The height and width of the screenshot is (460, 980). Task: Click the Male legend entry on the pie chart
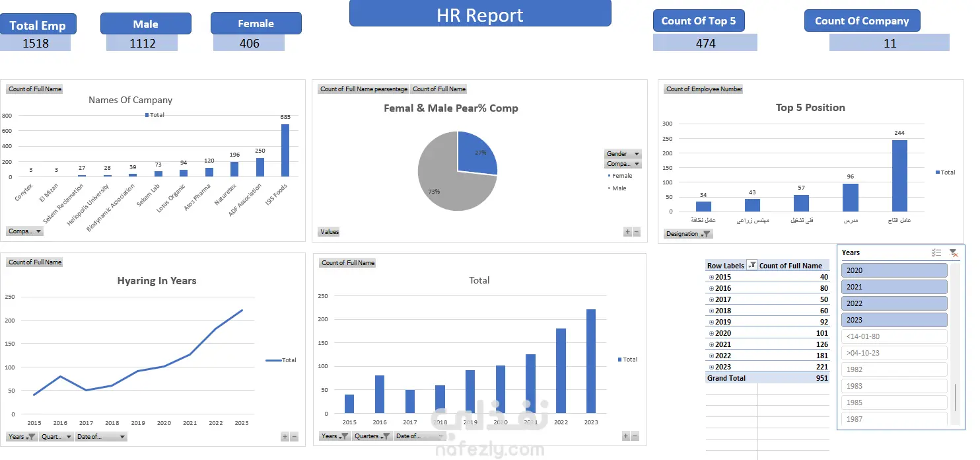pos(617,188)
